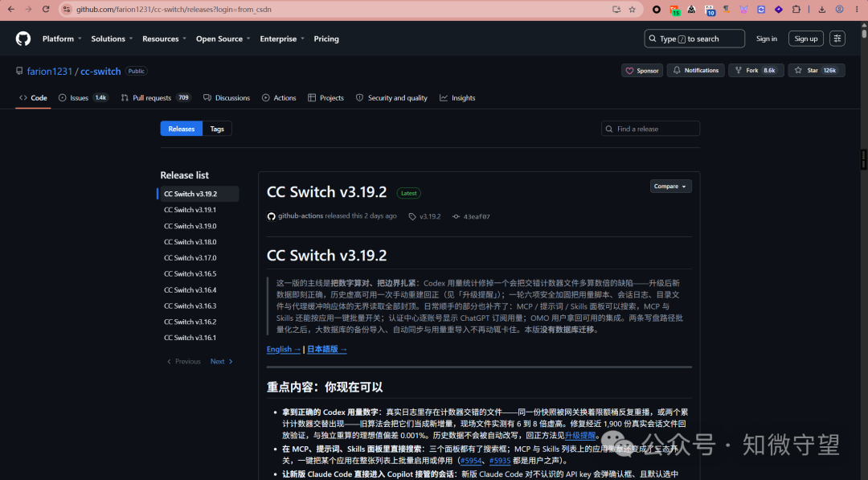Select CC Switch v3.19.2 in release list

[199, 194]
